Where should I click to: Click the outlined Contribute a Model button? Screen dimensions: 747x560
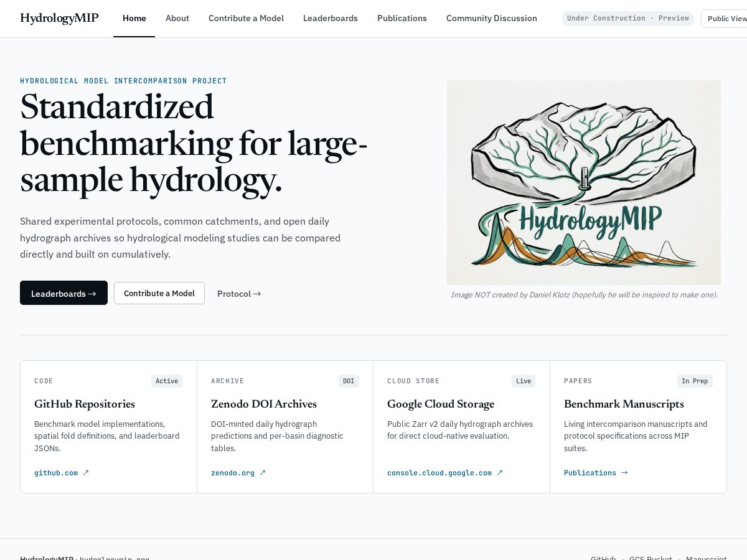(159, 293)
